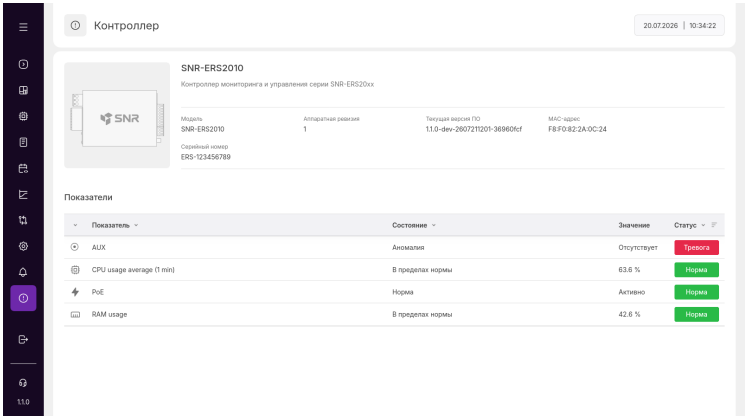
Task: Click the 42.6 % value
Action: point(629,314)
